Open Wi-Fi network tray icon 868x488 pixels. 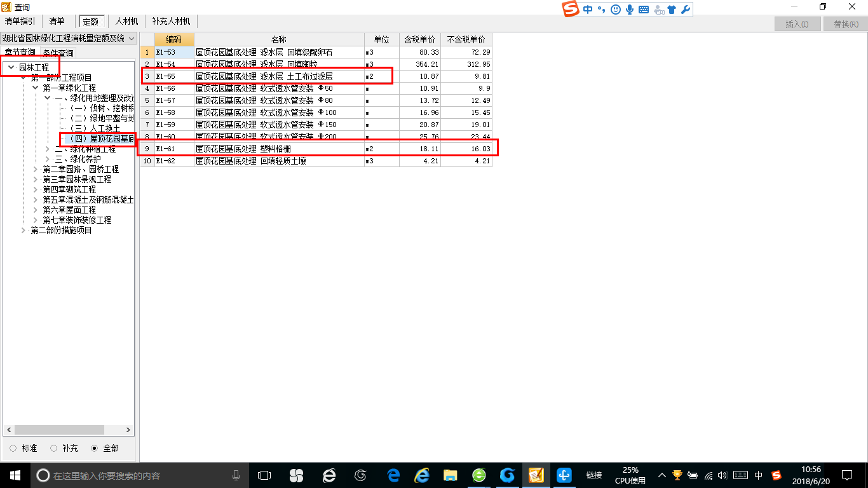pos(709,475)
